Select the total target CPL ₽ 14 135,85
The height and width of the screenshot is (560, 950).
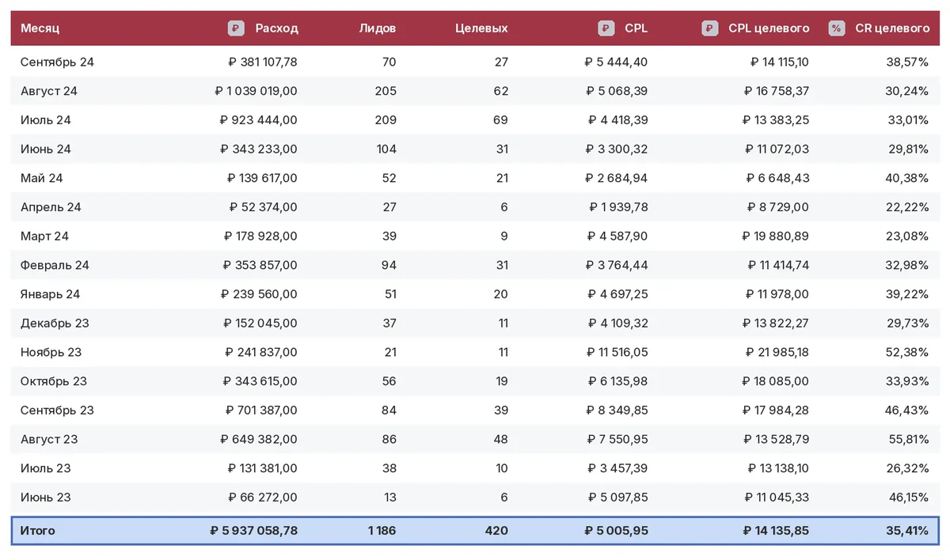(777, 531)
